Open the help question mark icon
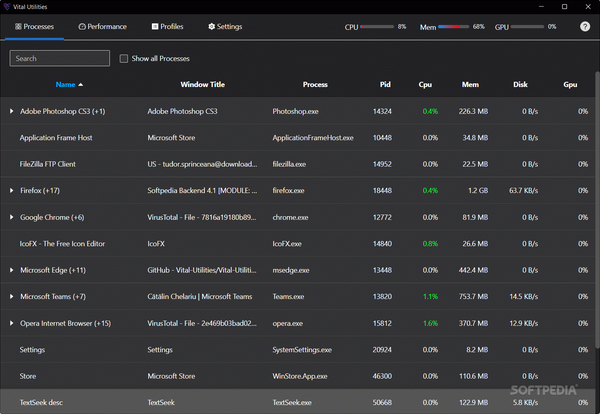600x414 pixels. (x=585, y=27)
